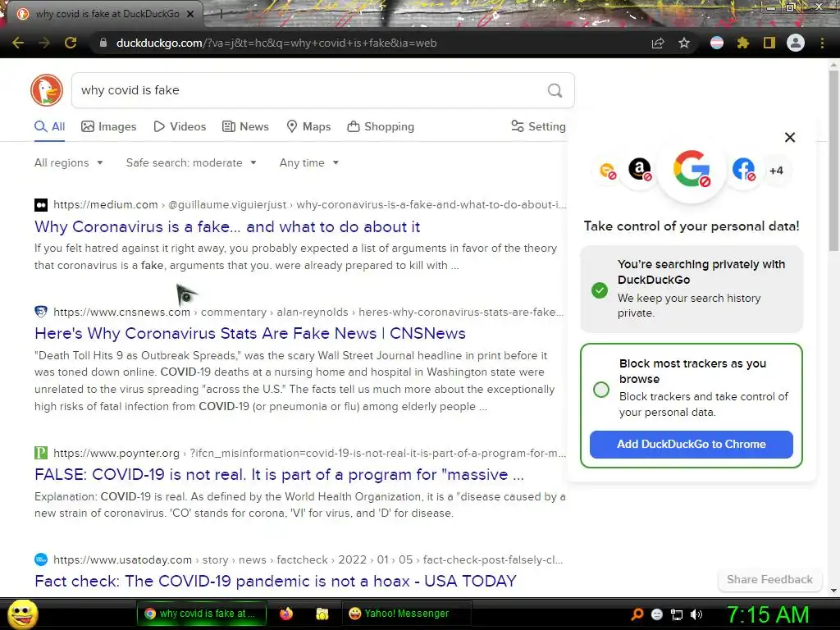Click the poynter.org result favicon
The width and height of the screenshot is (840, 630).
[x=41, y=453]
